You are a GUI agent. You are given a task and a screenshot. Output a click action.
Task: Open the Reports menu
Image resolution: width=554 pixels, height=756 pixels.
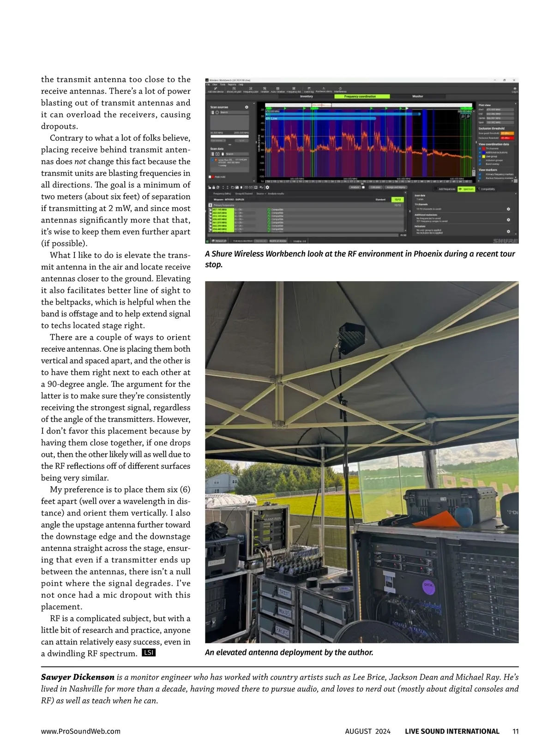(232, 84)
